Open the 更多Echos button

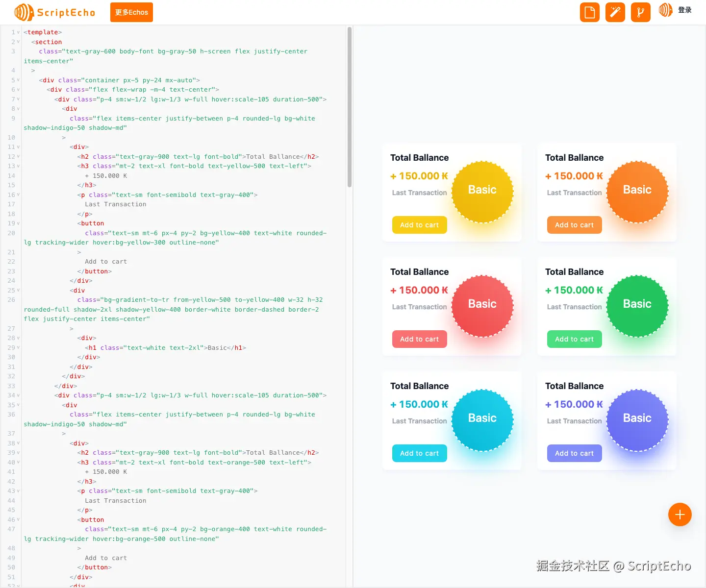[x=131, y=12]
